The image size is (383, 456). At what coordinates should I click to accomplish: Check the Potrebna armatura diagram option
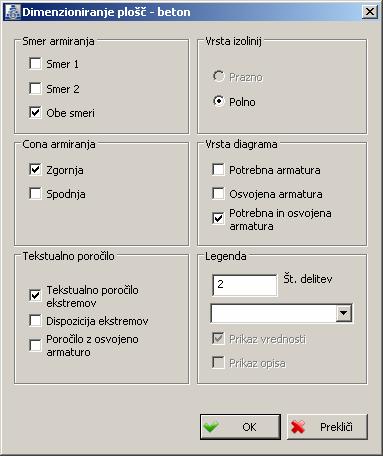coord(218,169)
